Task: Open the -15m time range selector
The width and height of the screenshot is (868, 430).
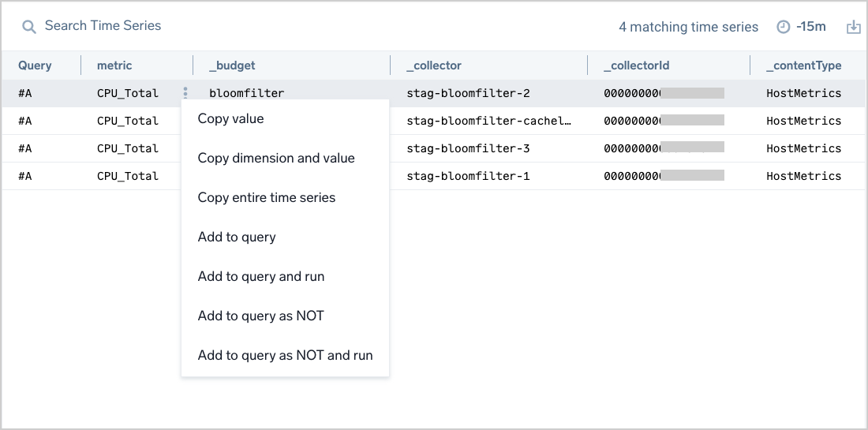Action: click(810, 27)
